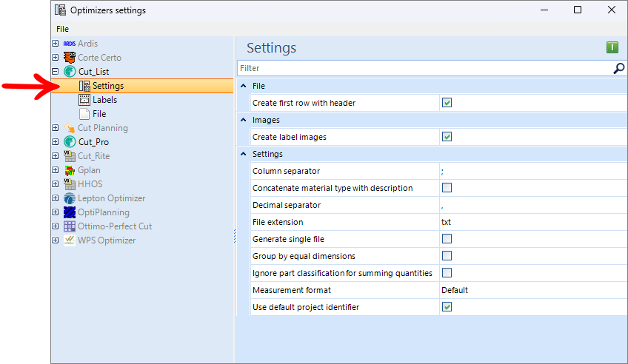
Task: Click the 'Lepton Optimizer' label
Action: pos(112,198)
